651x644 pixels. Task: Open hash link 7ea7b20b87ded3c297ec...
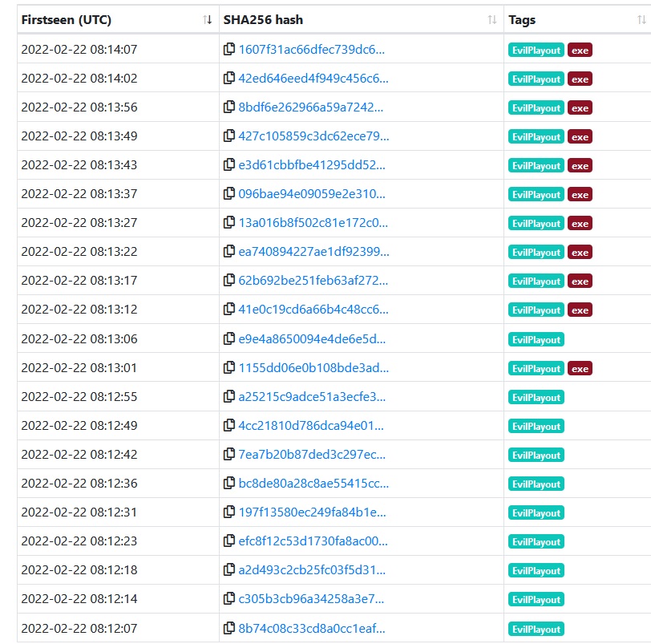click(x=312, y=454)
